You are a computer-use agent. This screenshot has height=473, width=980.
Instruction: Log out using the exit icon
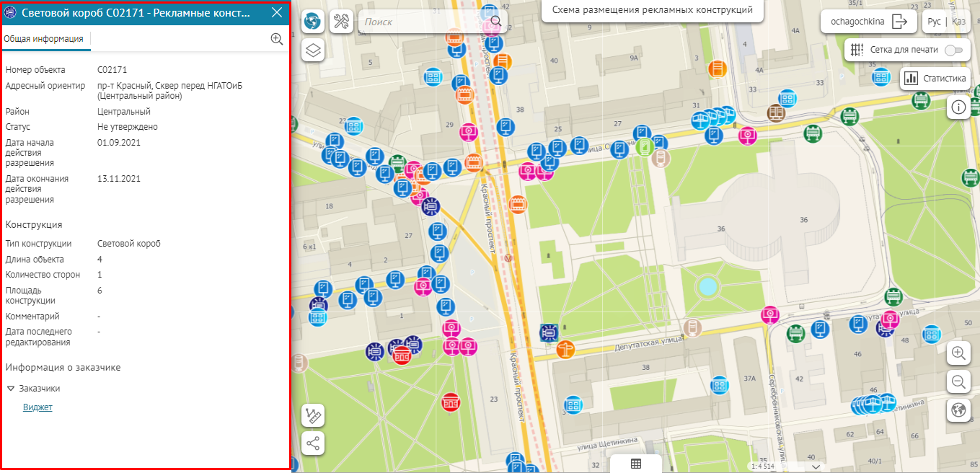[899, 22]
